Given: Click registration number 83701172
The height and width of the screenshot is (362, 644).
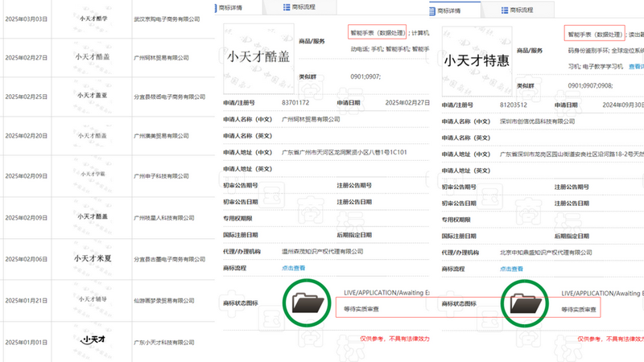Looking at the screenshot, I should coord(295,104).
